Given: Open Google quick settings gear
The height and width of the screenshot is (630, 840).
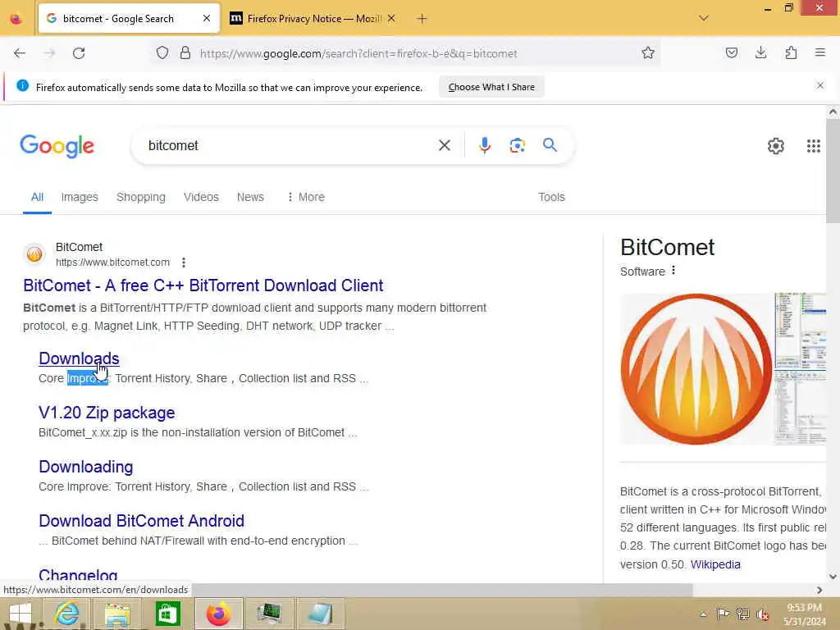Looking at the screenshot, I should pyautogui.click(x=776, y=146).
